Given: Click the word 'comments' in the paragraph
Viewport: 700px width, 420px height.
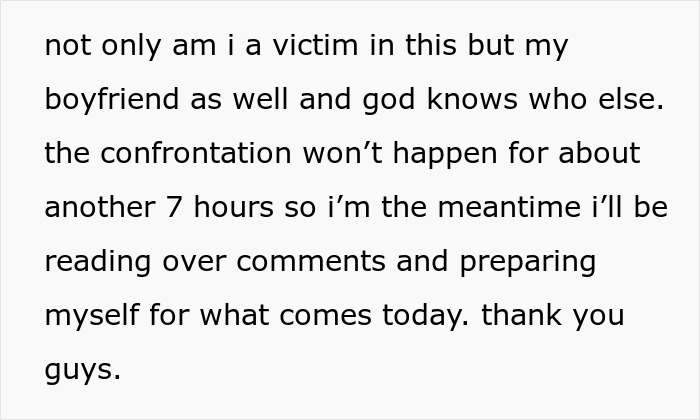Looking at the screenshot, I should coord(311,262).
